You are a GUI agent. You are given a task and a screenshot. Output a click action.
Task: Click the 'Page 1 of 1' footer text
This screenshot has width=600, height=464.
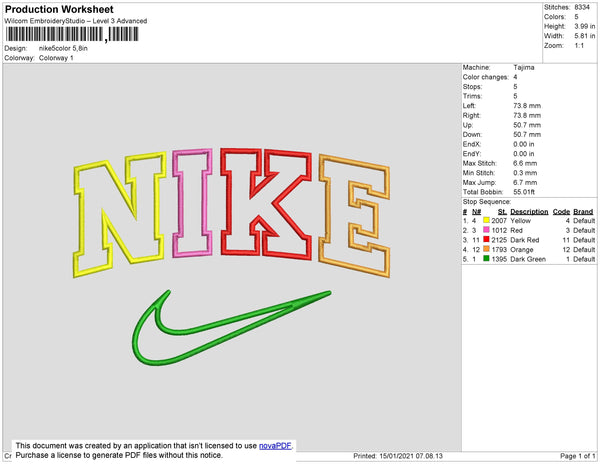tap(578, 456)
